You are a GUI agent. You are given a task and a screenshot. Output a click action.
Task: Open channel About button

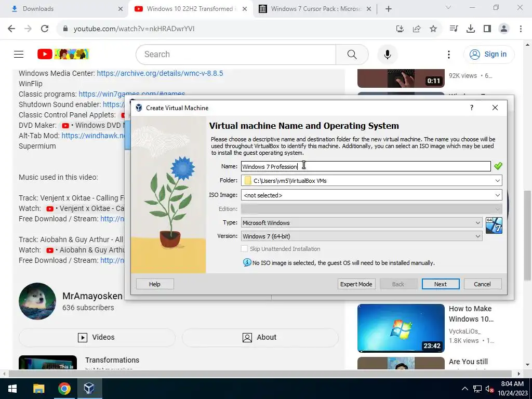pyautogui.click(x=260, y=337)
